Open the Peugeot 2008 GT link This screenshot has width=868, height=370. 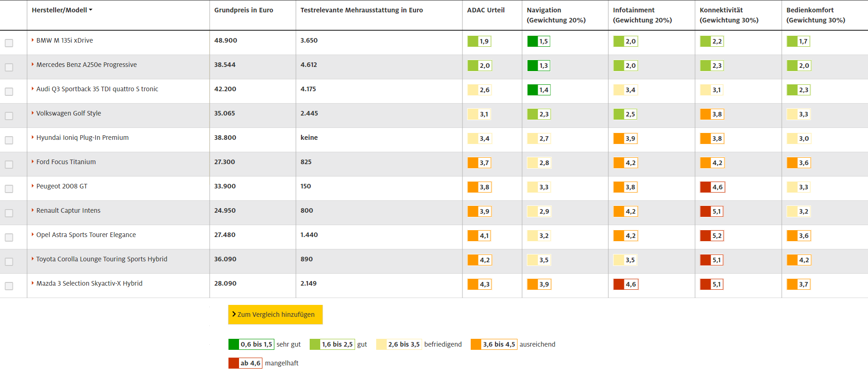tap(62, 186)
